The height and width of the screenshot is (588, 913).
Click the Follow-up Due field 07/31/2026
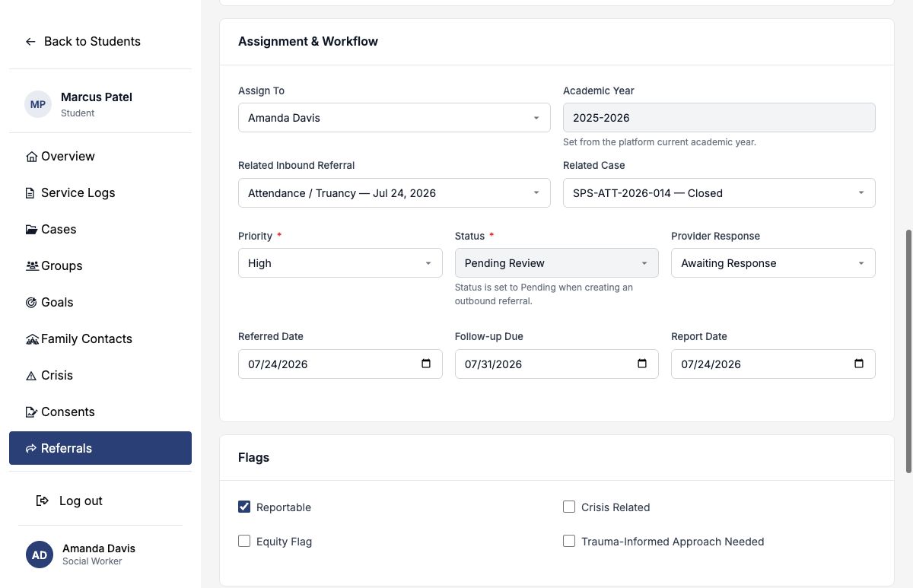point(556,364)
